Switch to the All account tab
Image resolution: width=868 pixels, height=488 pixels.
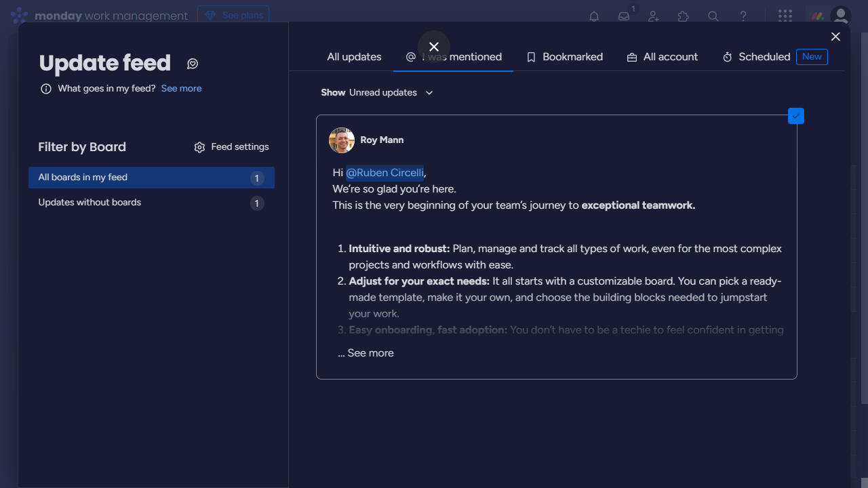click(663, 57)
